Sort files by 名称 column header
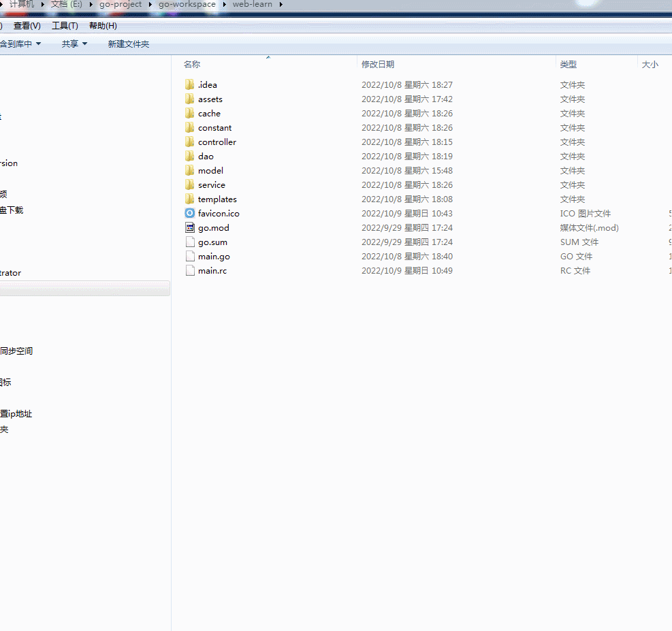Image resolution: width=672 pixels, height=631 pixels. (192, 65)
